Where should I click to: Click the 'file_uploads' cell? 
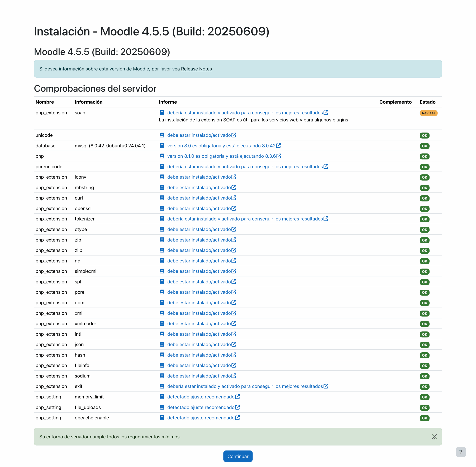[x=88, y=407]
